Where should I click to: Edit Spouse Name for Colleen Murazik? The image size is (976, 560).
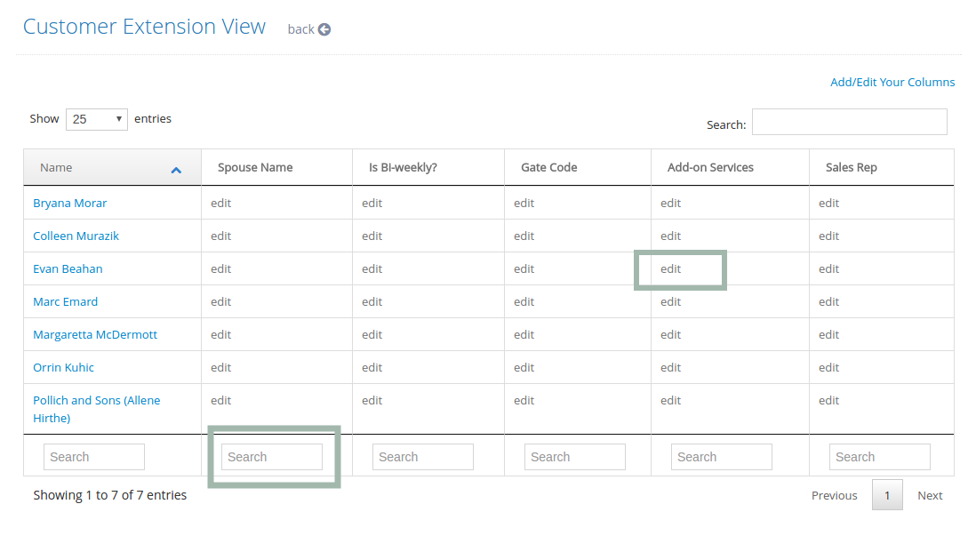click(x=220, y=236)
